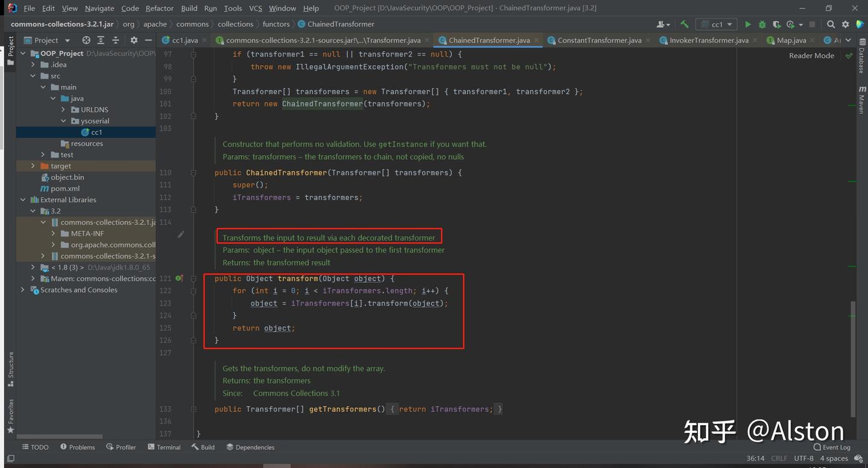Open the Maven tool window

[x=861, y=100]
